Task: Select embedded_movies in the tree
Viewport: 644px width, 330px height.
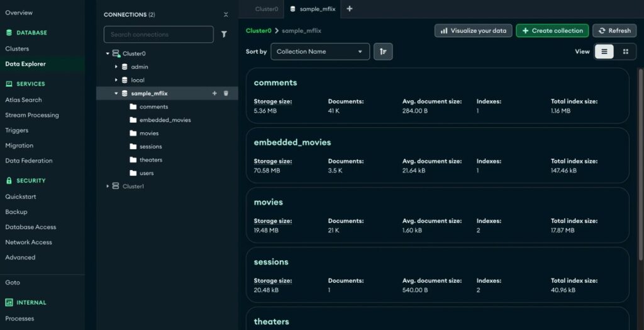Action: click(x=165, y=120)
